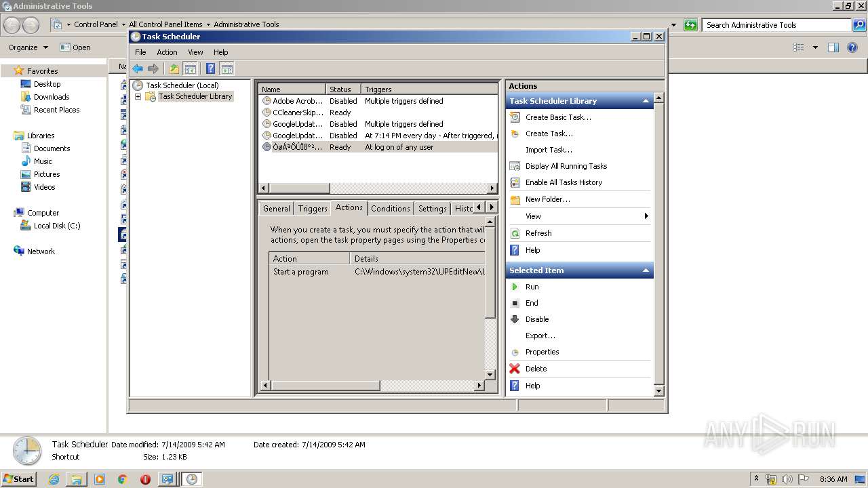Click the Details column header in the Actions tab list
The image size is (868, 488).
coord(418,259)
